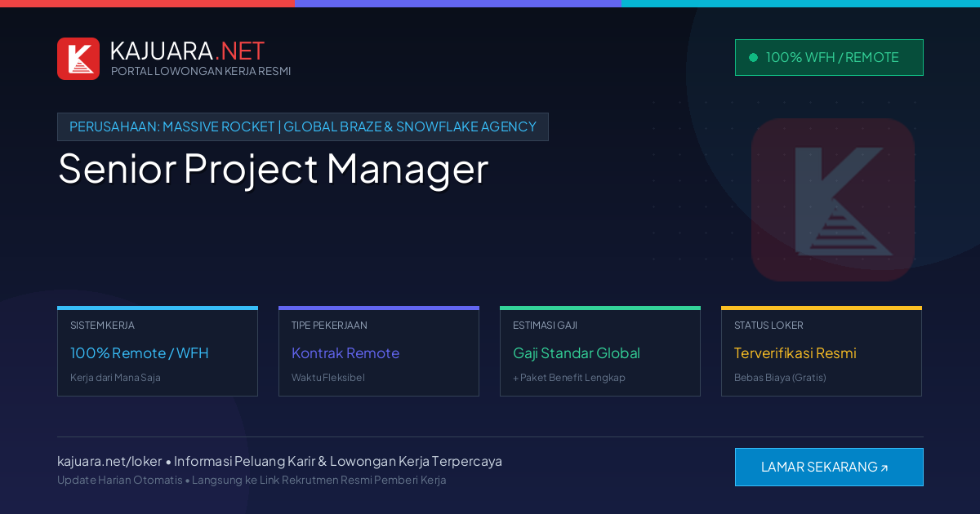Select the Perusahaan: Massive Rocket company tag

point(303,126)
